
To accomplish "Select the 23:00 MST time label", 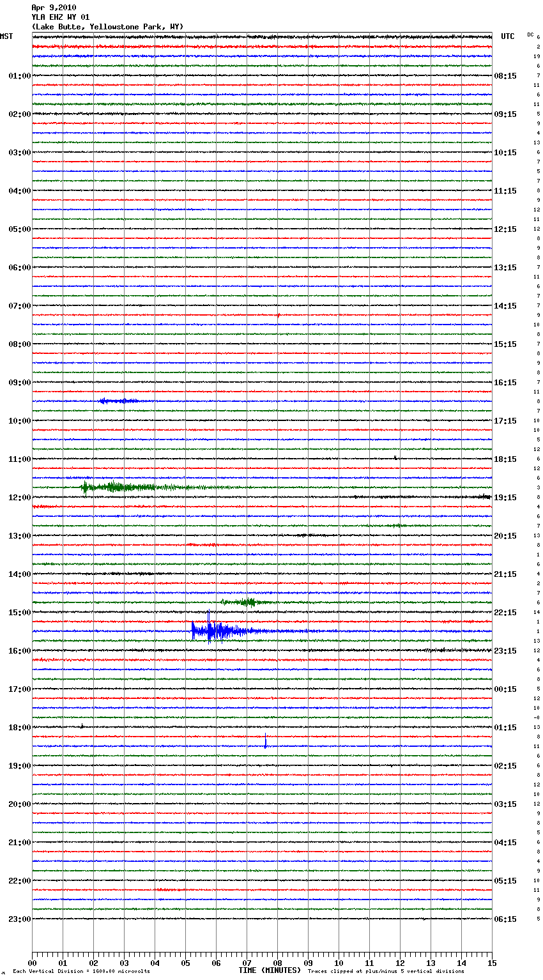I will (20, 919).
